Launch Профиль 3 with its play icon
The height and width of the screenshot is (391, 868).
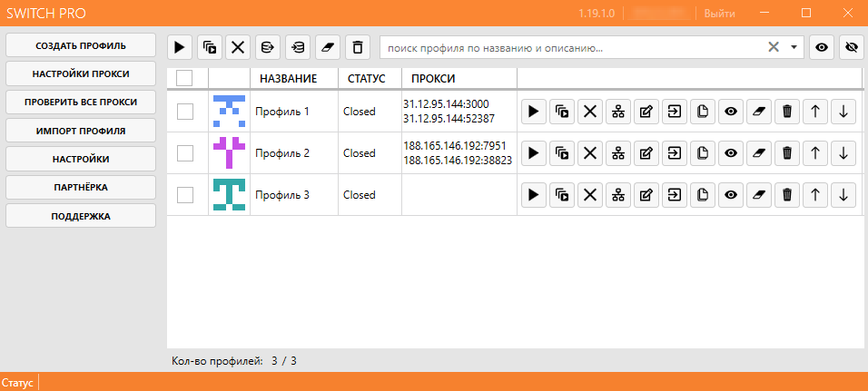(534, 195)
